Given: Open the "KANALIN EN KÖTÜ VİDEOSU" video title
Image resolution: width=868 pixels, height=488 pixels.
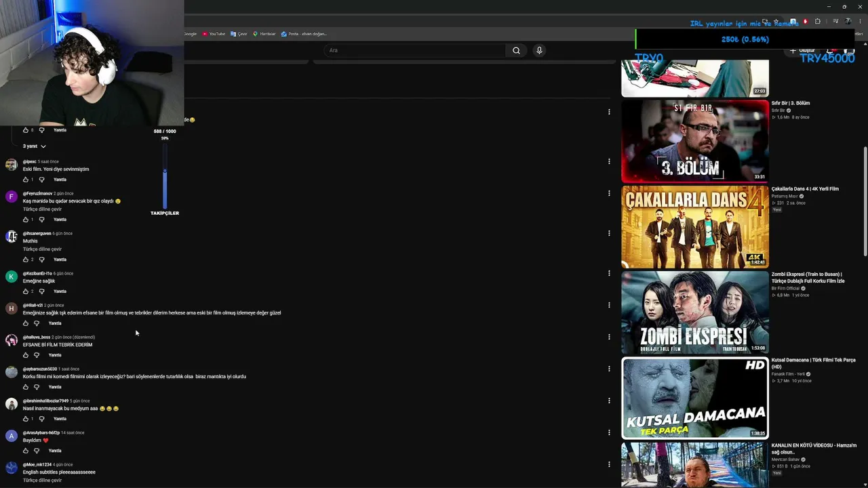Looking at the screenshot, I should click(x=814, y=449).
